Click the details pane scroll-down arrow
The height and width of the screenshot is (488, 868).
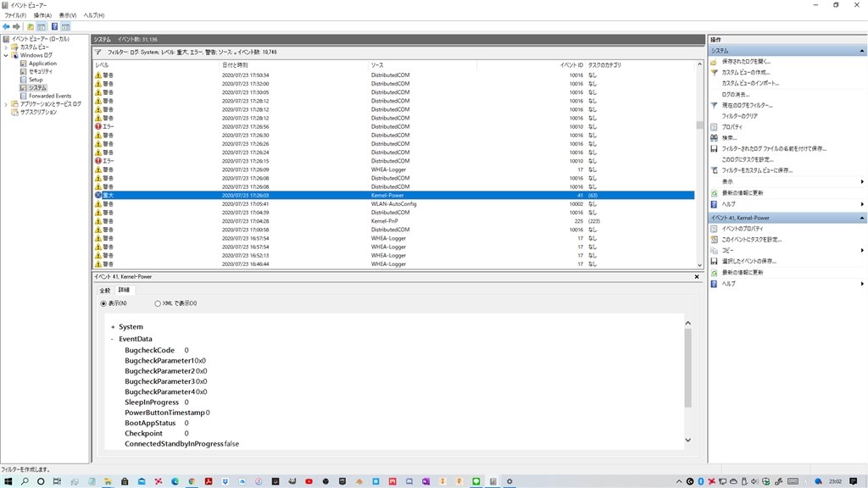[688, 441]
